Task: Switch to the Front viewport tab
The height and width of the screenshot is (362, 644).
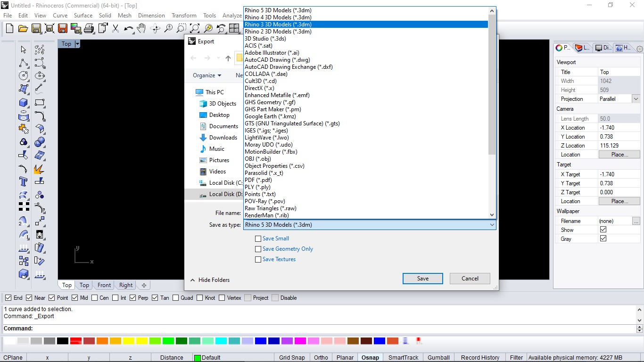Action: click(x=104, y=285)
